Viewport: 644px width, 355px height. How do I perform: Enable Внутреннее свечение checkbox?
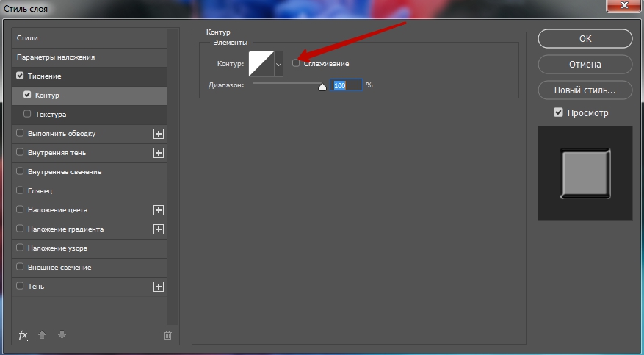[x=20, y=171]
